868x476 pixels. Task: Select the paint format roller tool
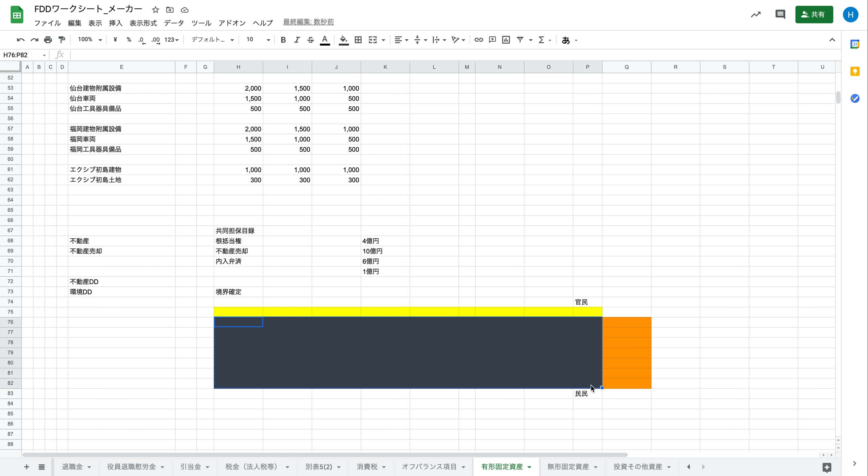tap(62, 40)
